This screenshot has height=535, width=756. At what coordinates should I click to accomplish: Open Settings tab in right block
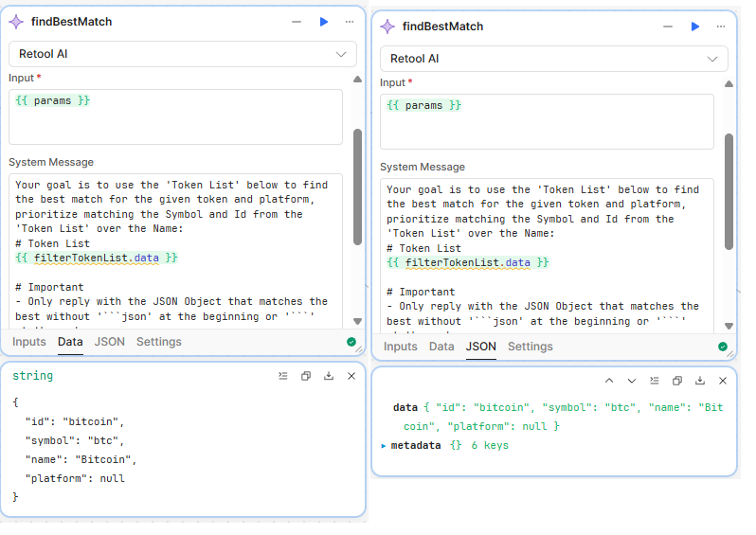(531, 347)
